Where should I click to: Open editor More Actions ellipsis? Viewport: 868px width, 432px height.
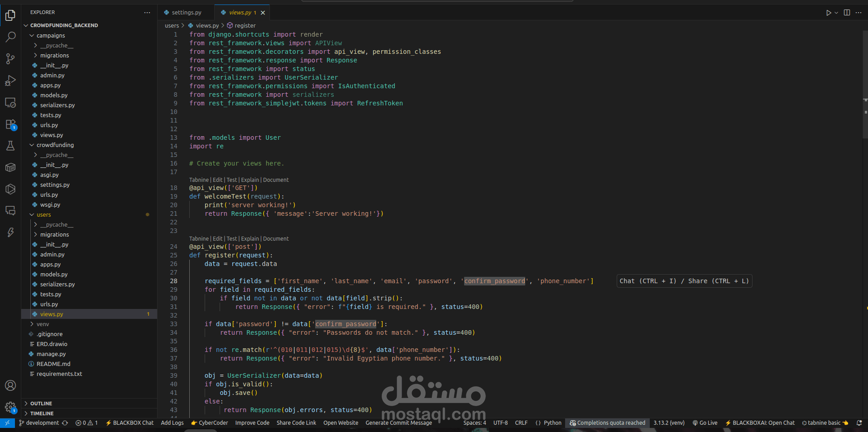tap(858, 13)
